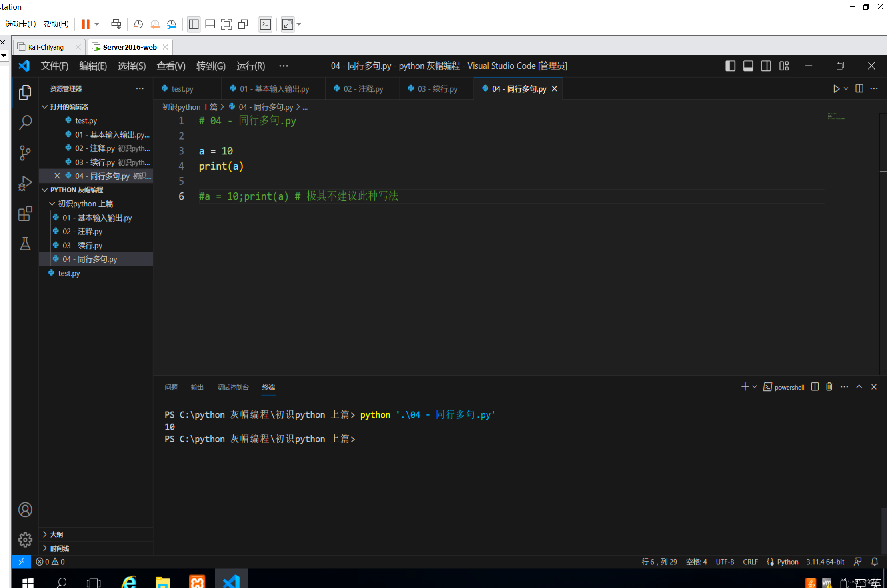
Task: Click 空格: 4 indentation setting
Action: point(696,562)
